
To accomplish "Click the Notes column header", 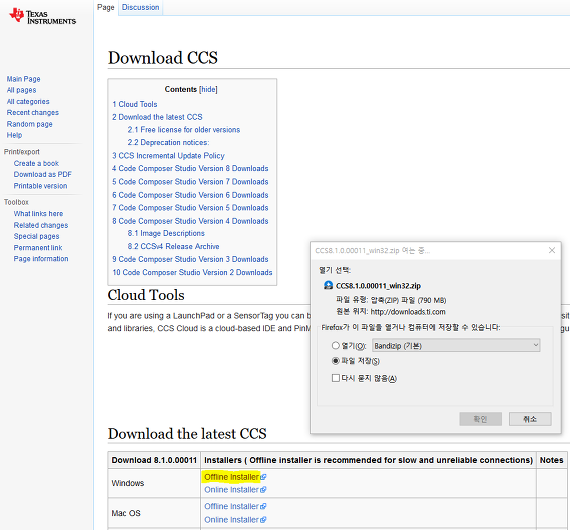I will pyautogui.click(x=551, y=460).
